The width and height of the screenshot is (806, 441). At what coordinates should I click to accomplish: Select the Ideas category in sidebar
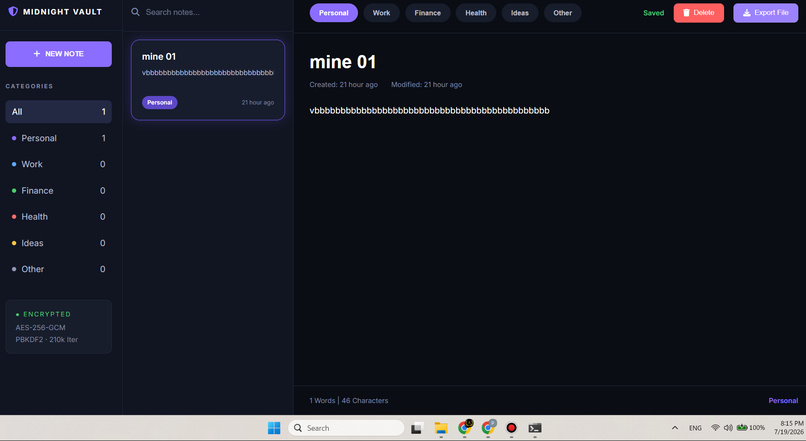click(x=59, y=243)
